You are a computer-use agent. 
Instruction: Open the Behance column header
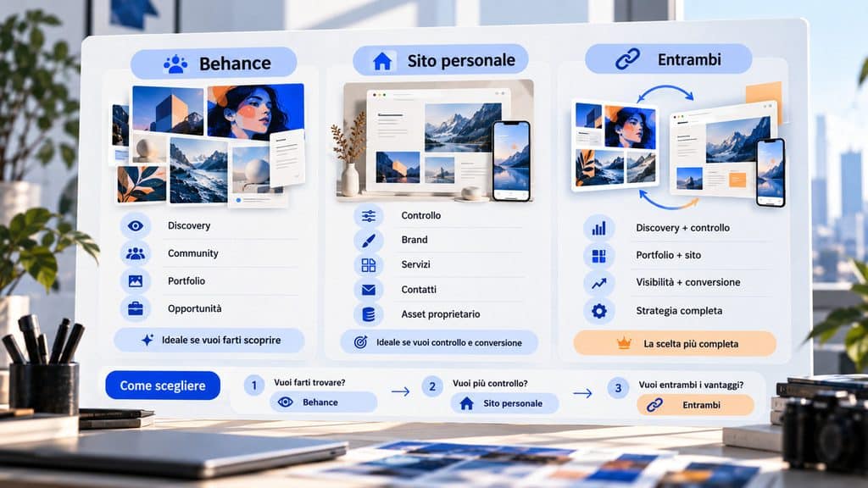click(x=214, y=63)
